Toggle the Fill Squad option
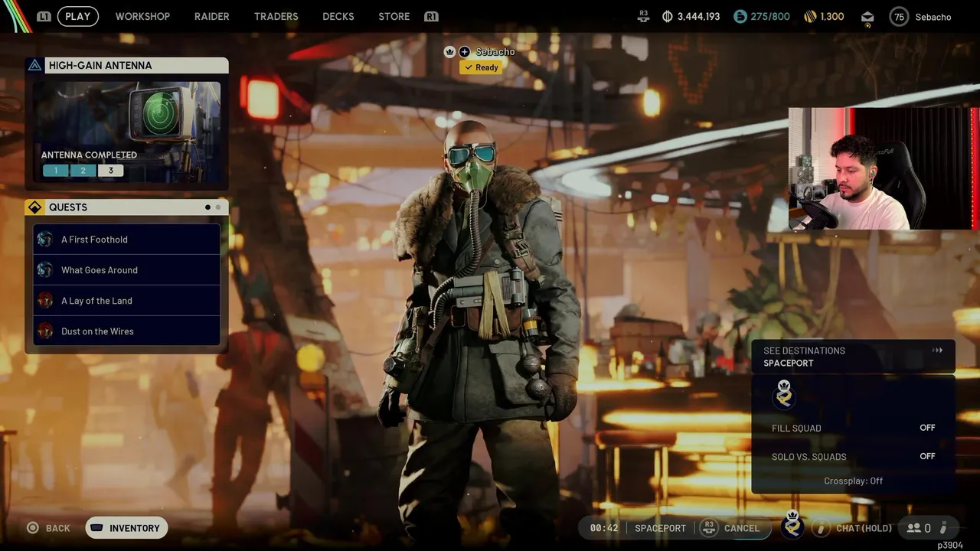Image resolution: width=980 pixels, height=551 pixels. tap(853, 428)
